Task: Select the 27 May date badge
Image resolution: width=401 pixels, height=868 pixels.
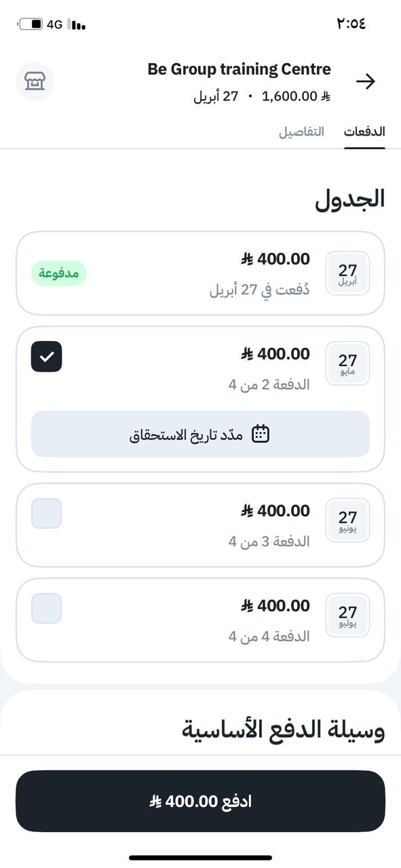Action: click(347, 363)
